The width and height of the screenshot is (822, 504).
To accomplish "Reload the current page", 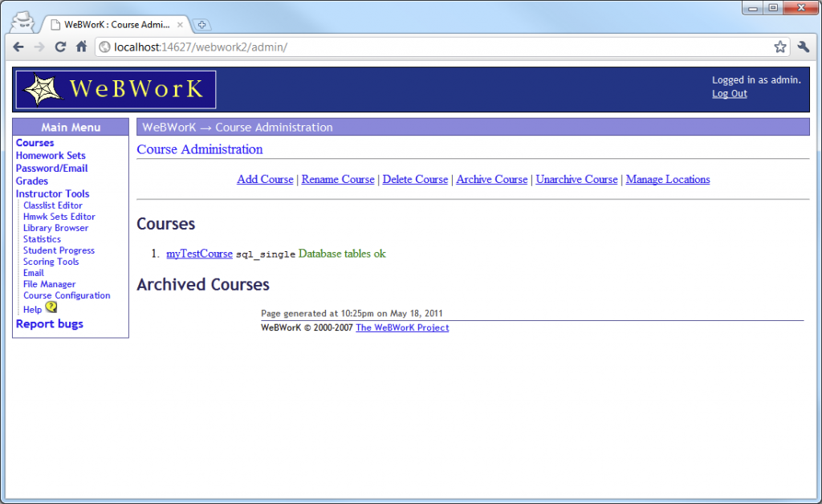I will pyautogui.click(x=60, y=47).
